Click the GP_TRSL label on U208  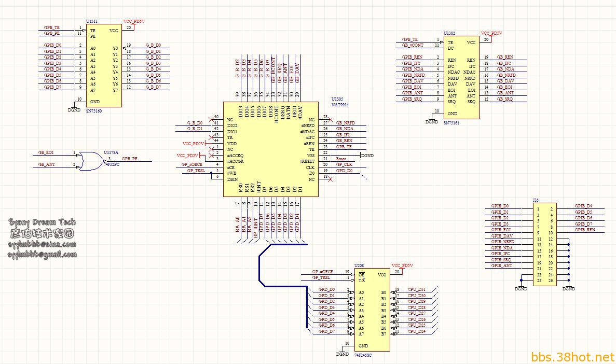click(x=321, y=277)
